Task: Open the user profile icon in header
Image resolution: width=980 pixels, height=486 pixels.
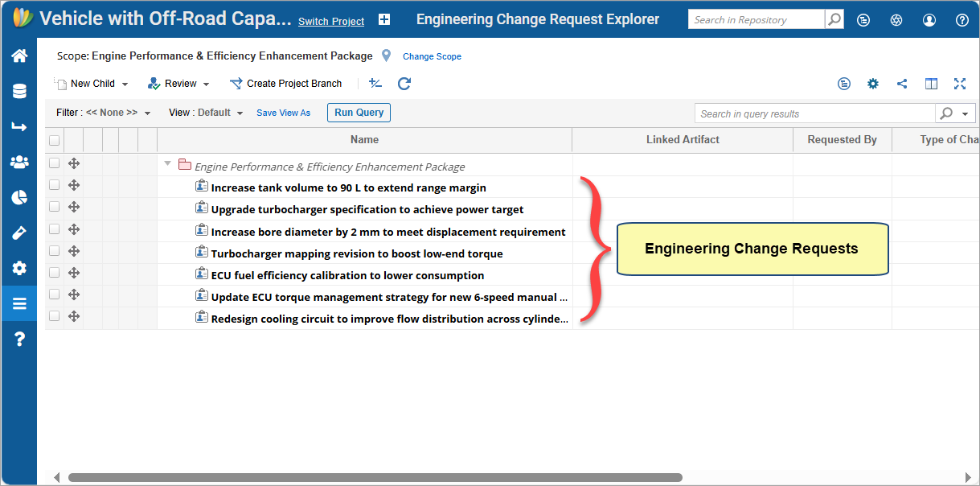Action: point(929,20)
